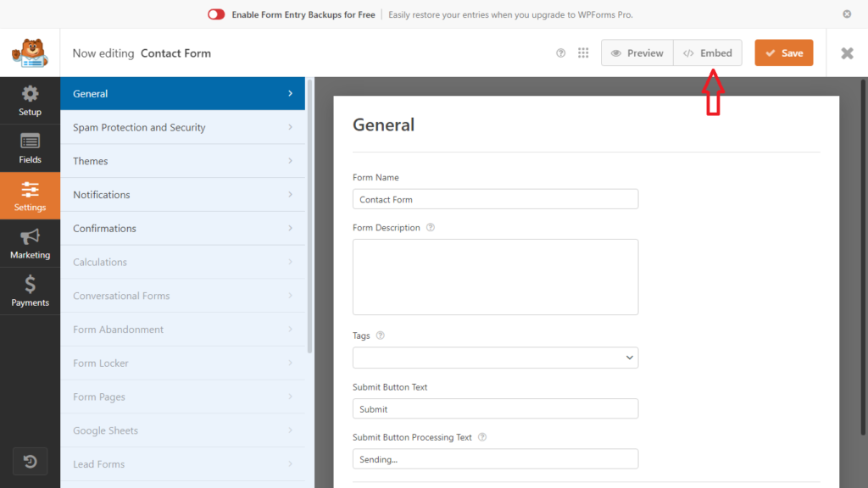Open the Tags dropdown

[495, 358]
